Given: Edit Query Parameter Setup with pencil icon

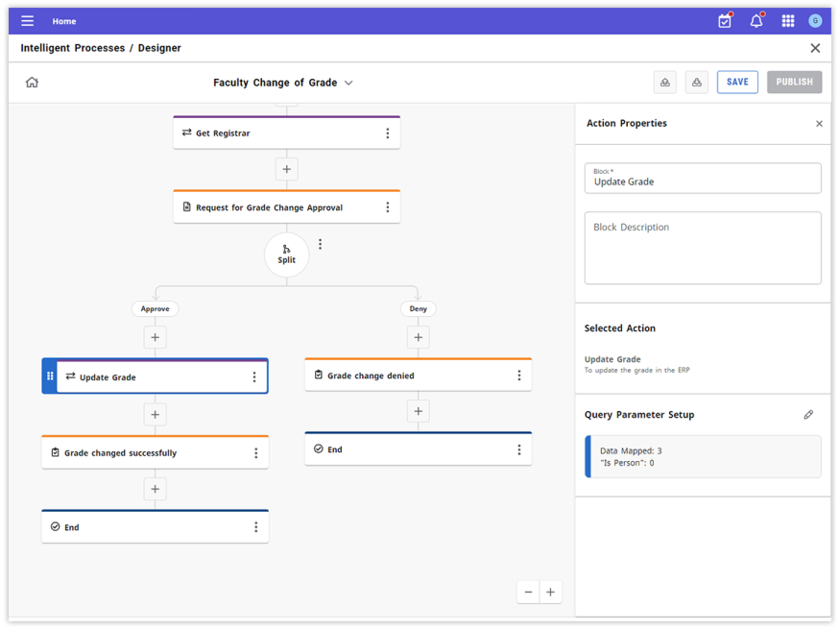Looking at the screenshot, I should point(808,415).
